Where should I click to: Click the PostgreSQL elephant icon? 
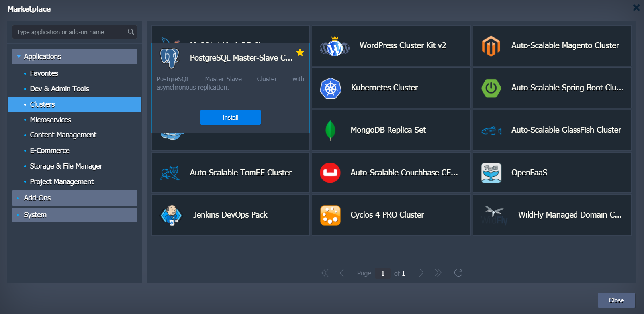pyautogui.click(x=170, y=58)
